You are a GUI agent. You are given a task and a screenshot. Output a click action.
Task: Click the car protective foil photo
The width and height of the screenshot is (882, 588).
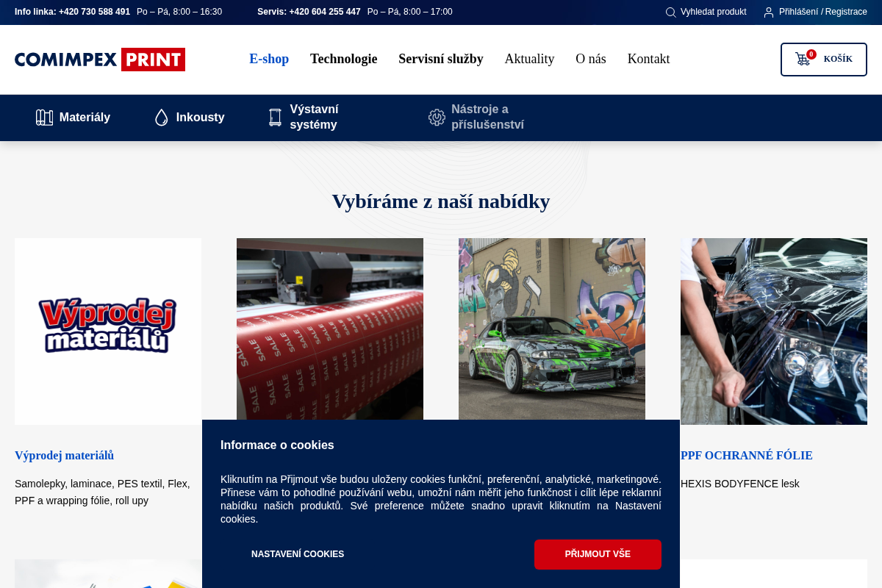(774, 331)
